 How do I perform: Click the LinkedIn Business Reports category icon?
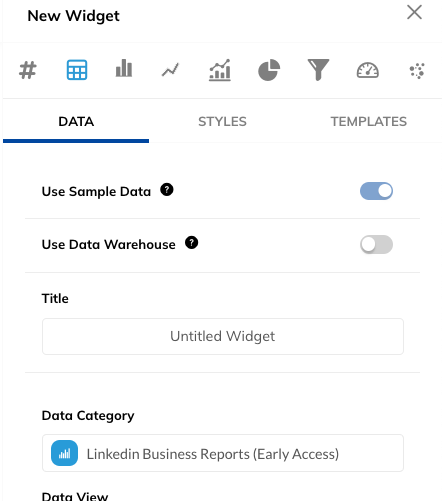point(64,453)
